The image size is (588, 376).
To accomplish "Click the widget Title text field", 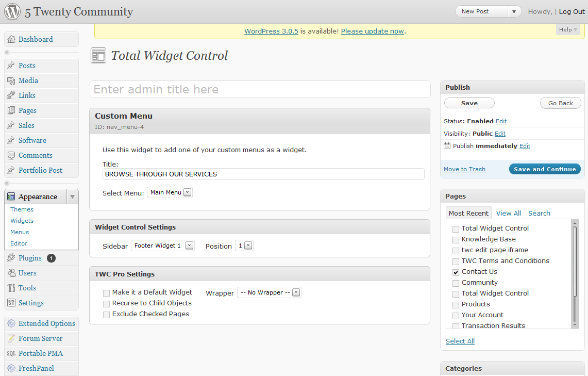I will coord(263,174).
